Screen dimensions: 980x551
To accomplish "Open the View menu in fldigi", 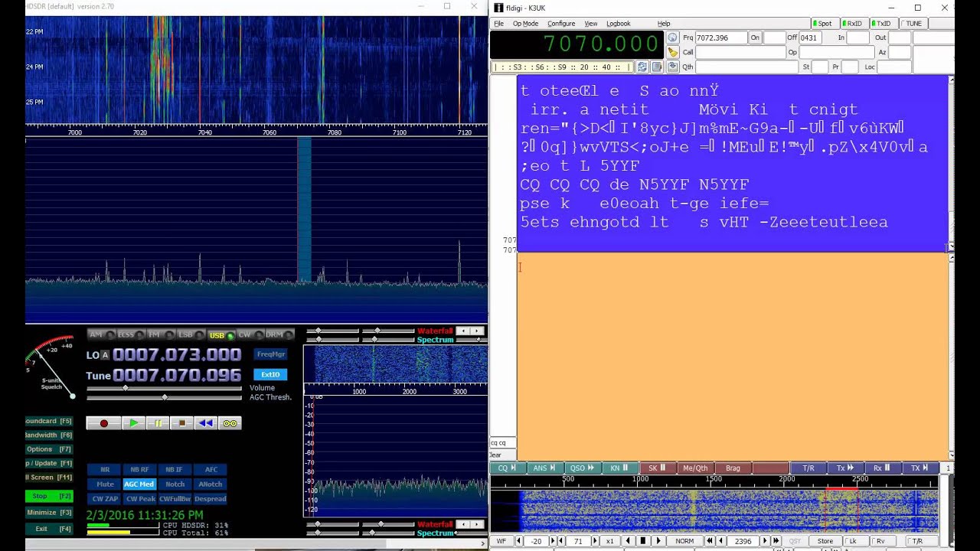I will 591,24.
